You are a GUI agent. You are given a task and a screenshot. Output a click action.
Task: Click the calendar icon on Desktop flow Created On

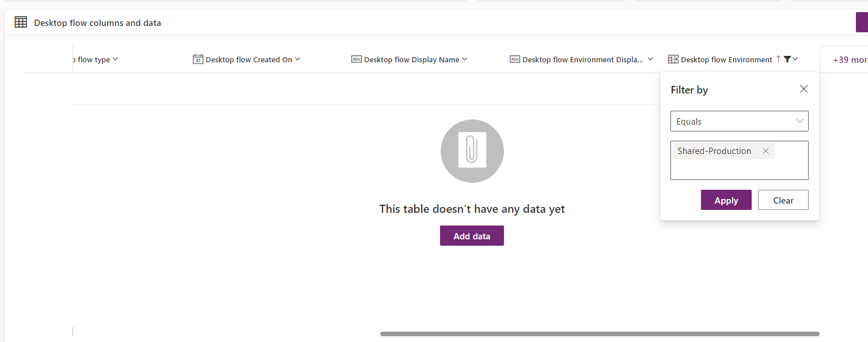[x=198, y=59]
